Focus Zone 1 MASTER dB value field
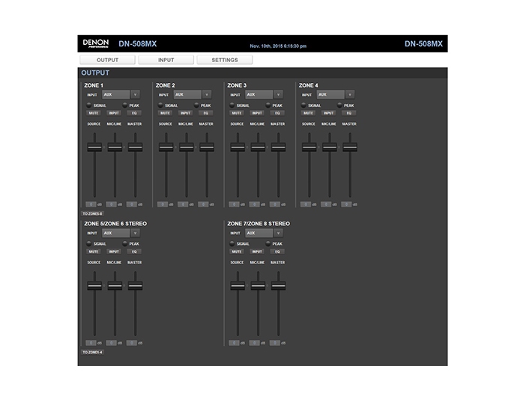This screenshot has height=399, width=532. click(132, 204)
